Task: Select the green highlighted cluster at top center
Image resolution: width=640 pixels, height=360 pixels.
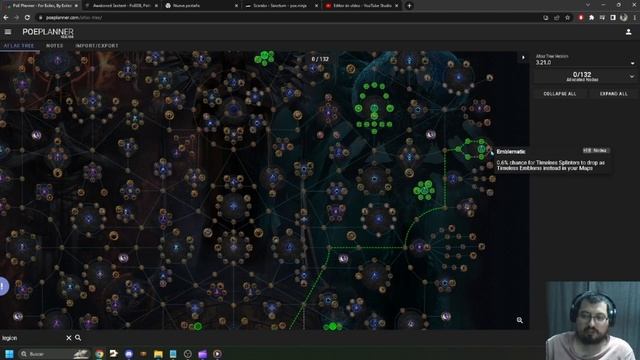Action: click(x=264, y=58)
